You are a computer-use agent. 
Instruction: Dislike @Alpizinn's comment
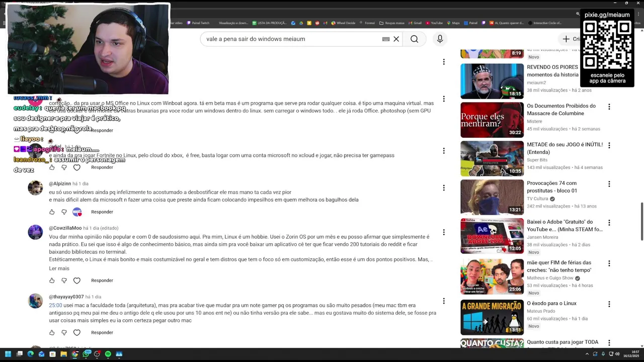(x=64, y=212)
